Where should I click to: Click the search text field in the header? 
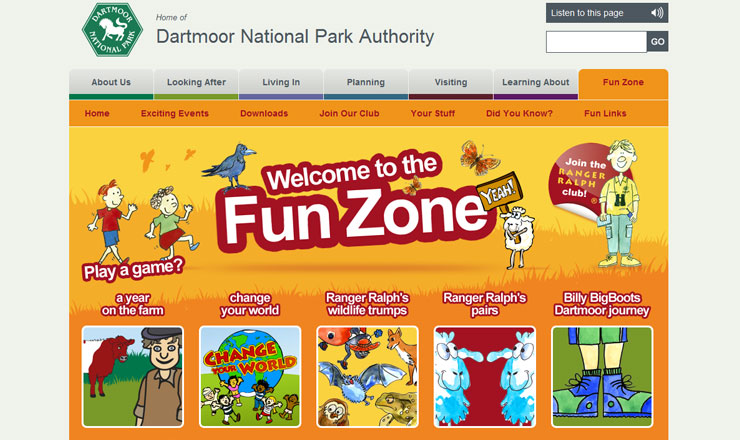coord(596,42)
